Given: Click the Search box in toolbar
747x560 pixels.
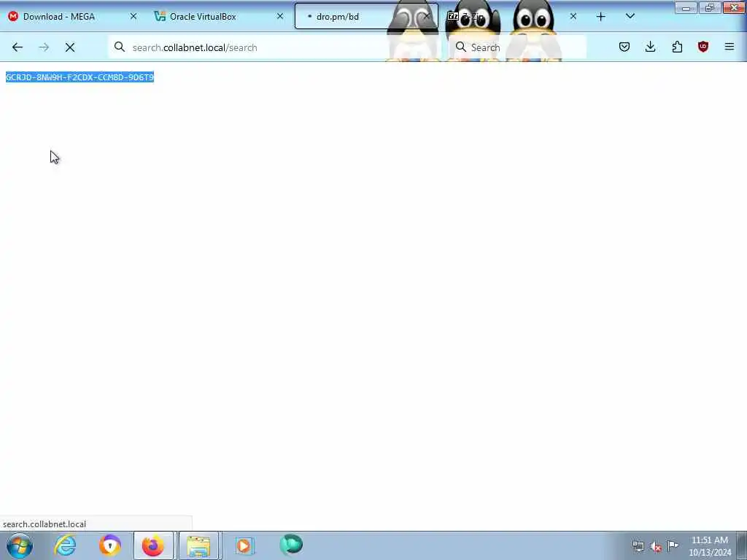Looking at the screenshot, I should (517, 47).
